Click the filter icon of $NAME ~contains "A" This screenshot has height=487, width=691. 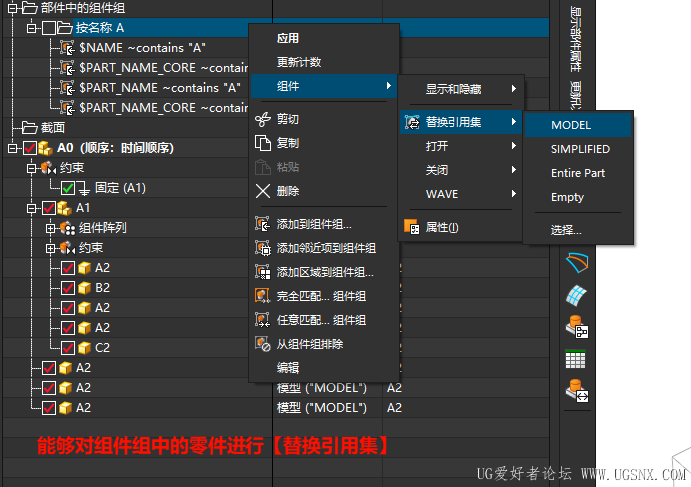coord(67,48)
